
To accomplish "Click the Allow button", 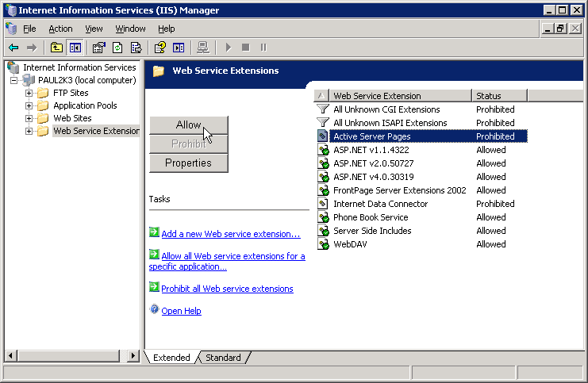I will 189,124.
